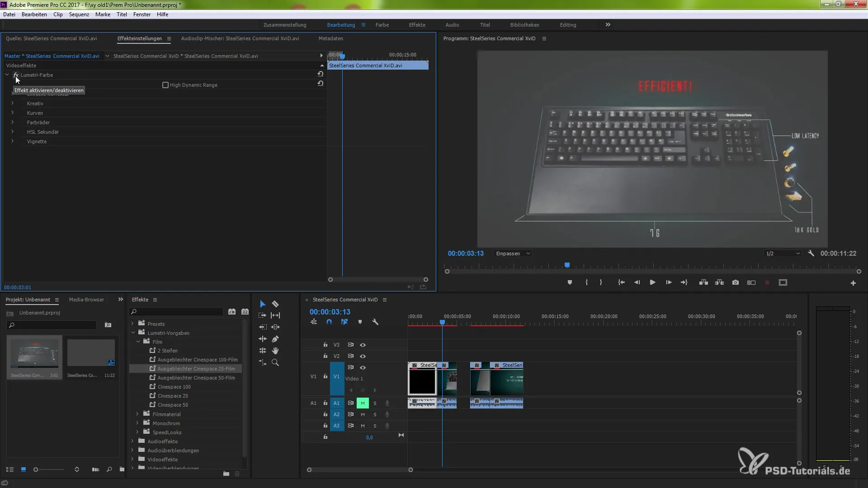The image size is (868, 488).
Task: Hide track V2 with the eye icon
Action: pos(363,356)
